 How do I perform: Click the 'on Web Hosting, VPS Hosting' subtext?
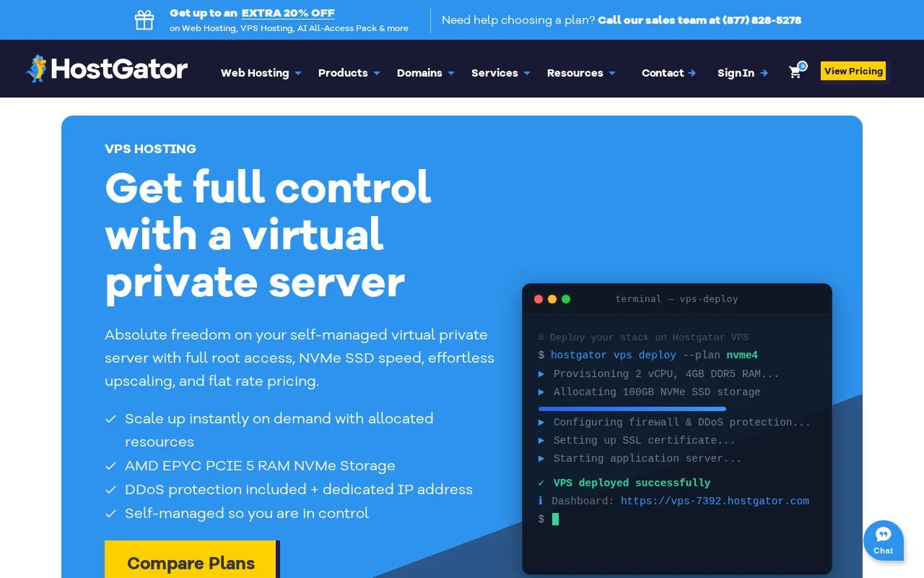point(289,28)
